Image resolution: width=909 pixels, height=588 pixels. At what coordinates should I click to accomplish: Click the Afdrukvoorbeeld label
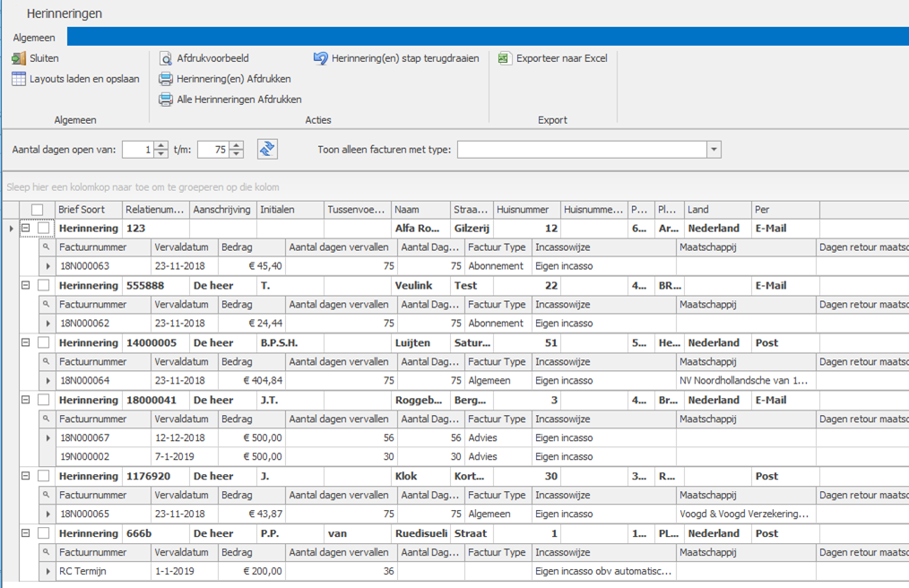212,58
